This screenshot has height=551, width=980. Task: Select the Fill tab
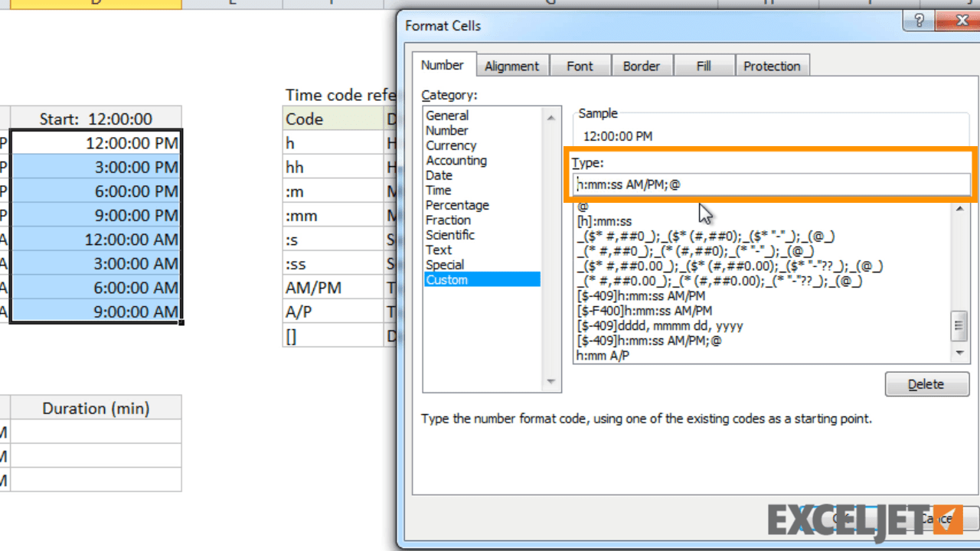click(x=703, y=65)
